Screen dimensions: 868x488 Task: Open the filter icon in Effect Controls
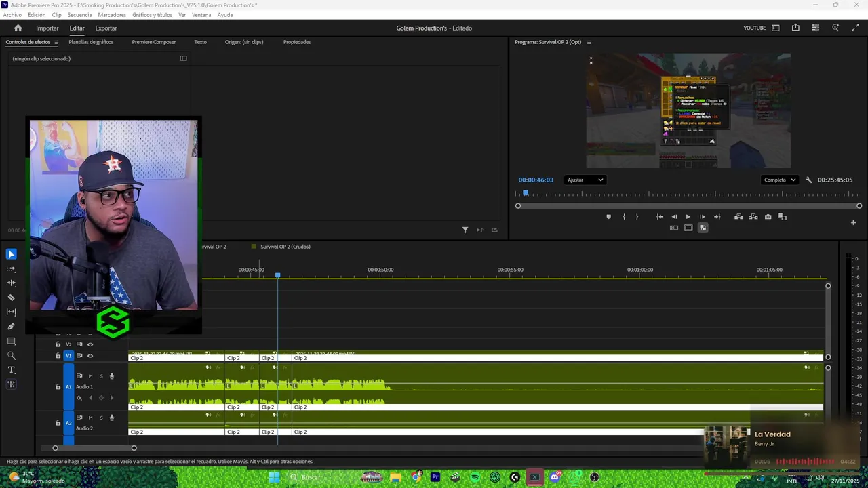pyautogui.click(x=465, y=230)
